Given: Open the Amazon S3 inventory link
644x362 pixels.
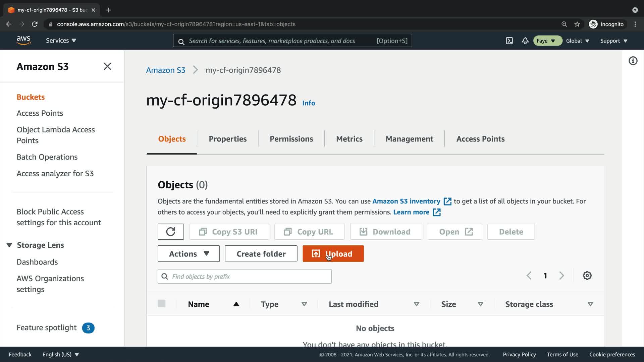Looking at the screenshot, I should [406, 201].
